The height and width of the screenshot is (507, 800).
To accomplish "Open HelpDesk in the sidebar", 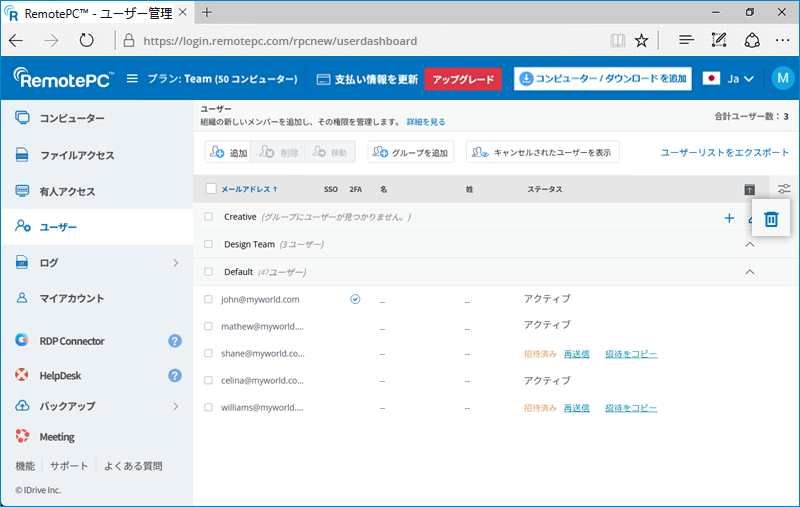I will tap(60, 375).
